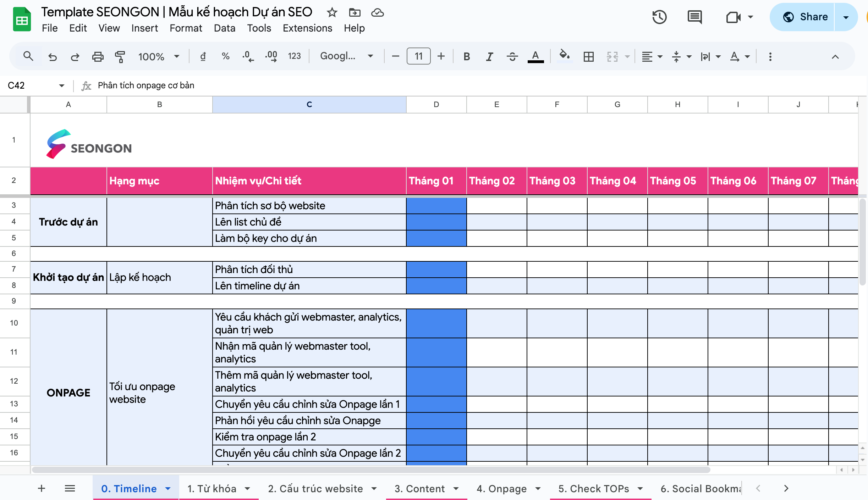This screenshot has width=868, height=500.
Task: Toggle italic formatting
Action: pos(489,56)
